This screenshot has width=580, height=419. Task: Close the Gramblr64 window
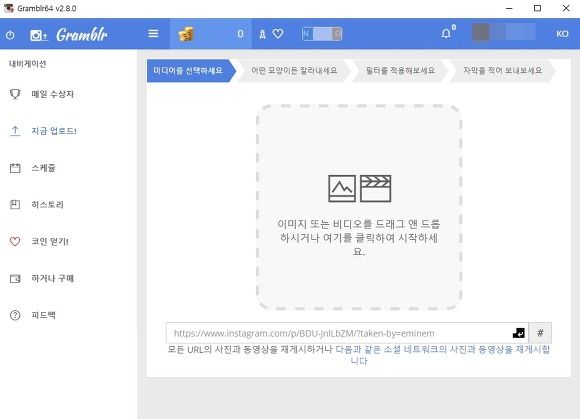point(566,8)
